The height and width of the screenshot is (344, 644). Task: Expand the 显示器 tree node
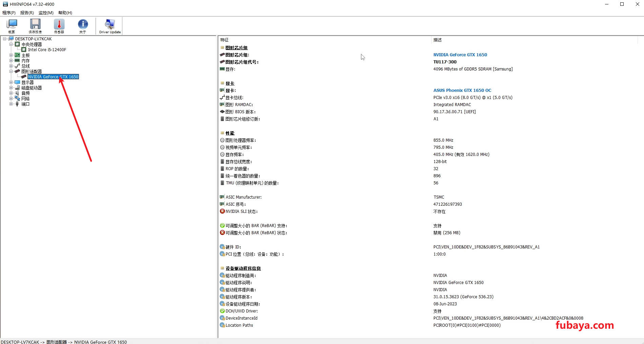11,82
